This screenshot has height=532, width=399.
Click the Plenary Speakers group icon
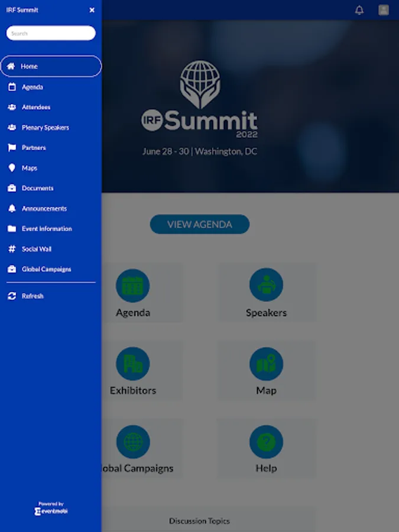12,128
